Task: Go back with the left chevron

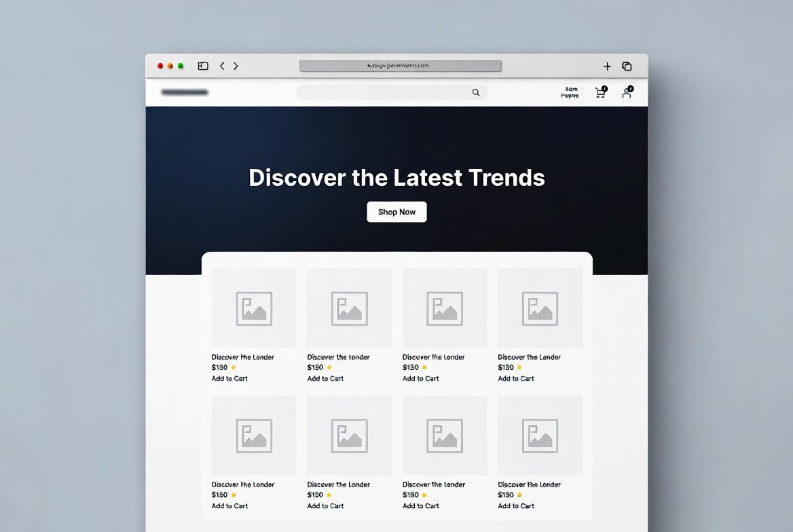Action: pos(222,66)
